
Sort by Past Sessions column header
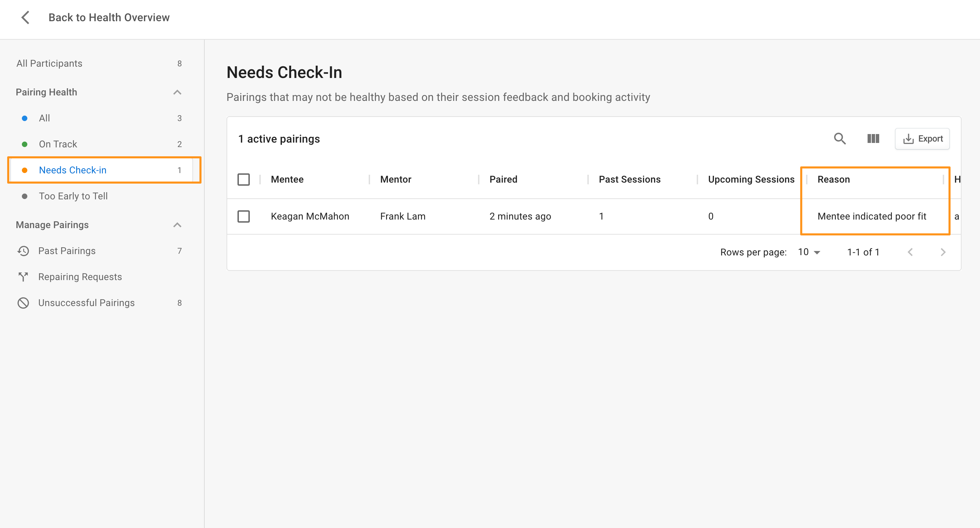pyautogui.click(x=630, y=179)
